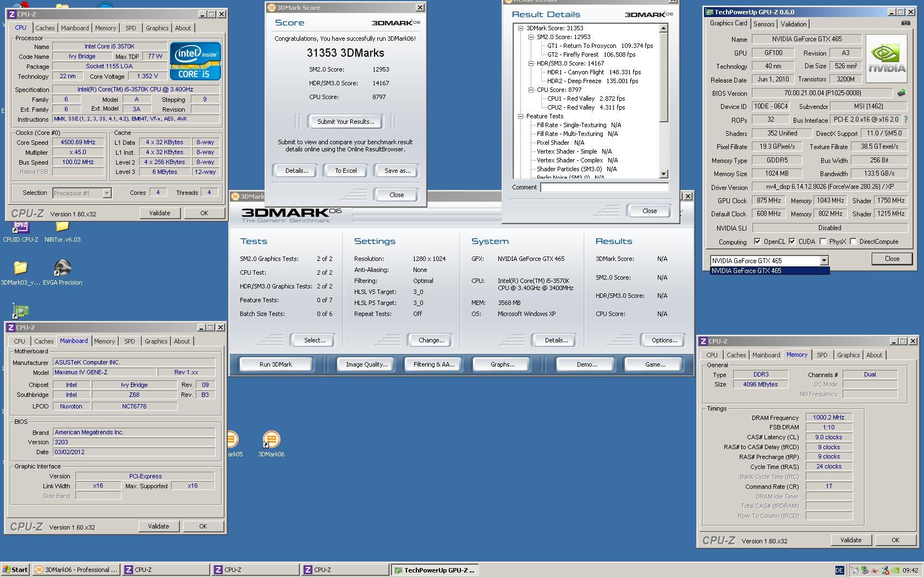924x578 pixels.
Task: Click the To Excel button
Action: tap(346, 171)
